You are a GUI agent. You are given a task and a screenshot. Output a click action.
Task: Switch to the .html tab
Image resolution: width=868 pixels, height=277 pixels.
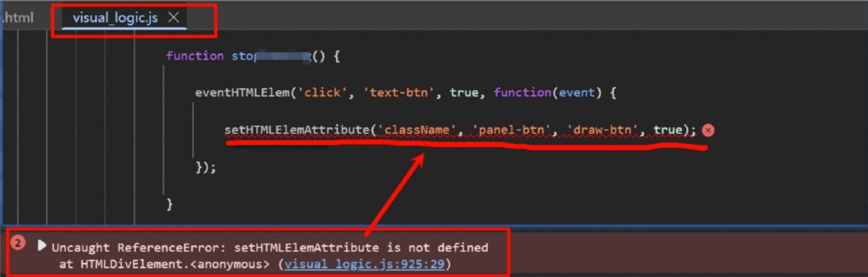[18, 18]
